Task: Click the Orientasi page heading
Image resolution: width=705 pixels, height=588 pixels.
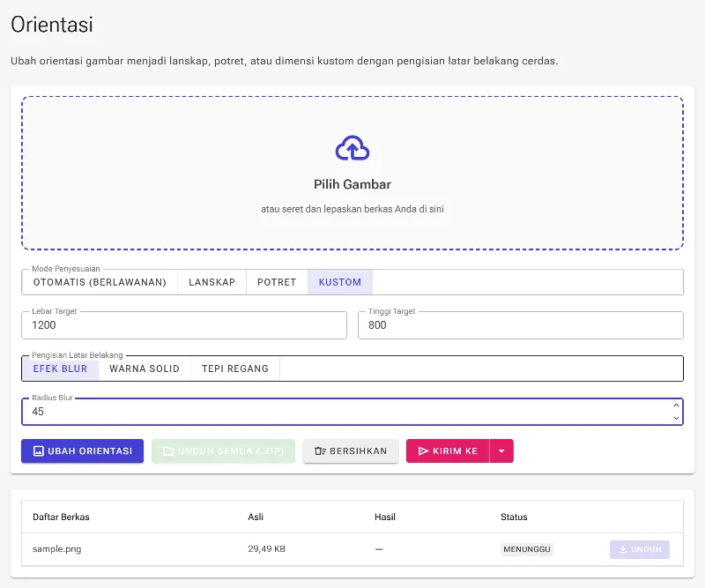Action: 52,25
